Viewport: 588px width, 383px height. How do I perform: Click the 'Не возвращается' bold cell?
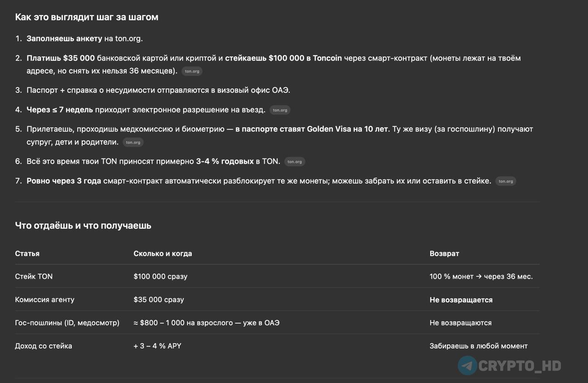tap(461, 300)
